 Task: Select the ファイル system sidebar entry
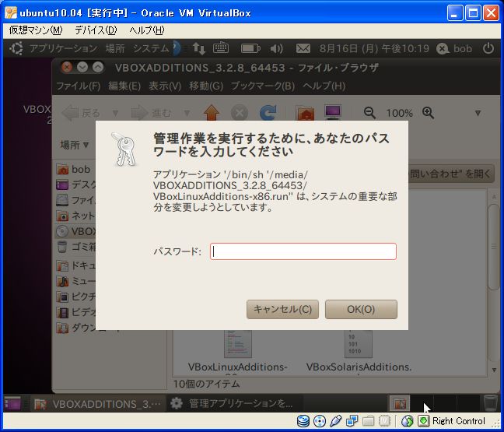tap(76, 200)
